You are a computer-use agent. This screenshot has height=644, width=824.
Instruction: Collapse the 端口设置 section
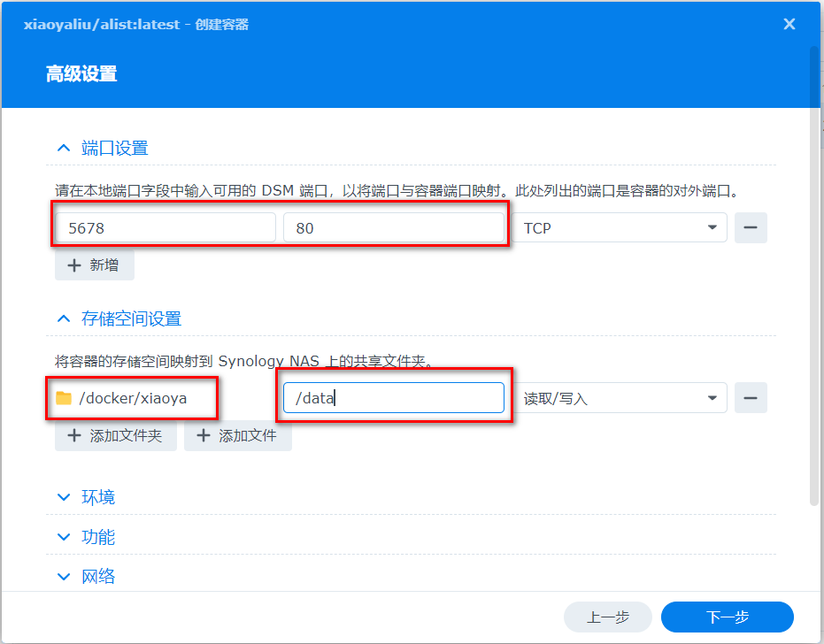point(64,149)
